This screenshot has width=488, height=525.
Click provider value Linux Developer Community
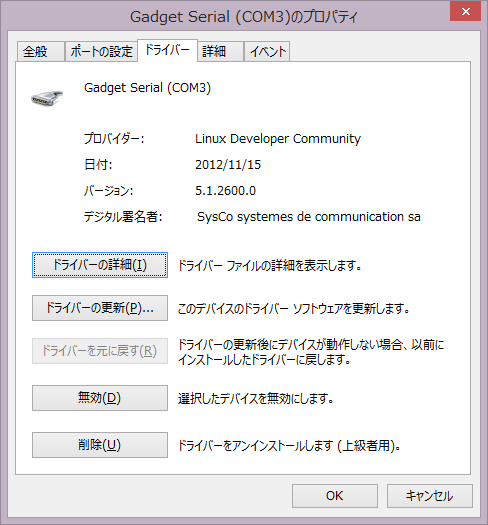point(278,139)
